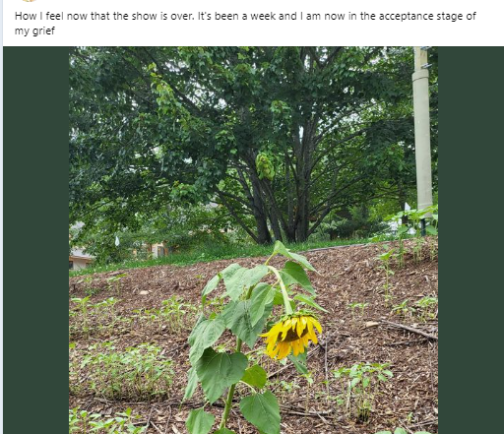
Task: Click the light green leaf clump in tree
Action: (265, 165)
